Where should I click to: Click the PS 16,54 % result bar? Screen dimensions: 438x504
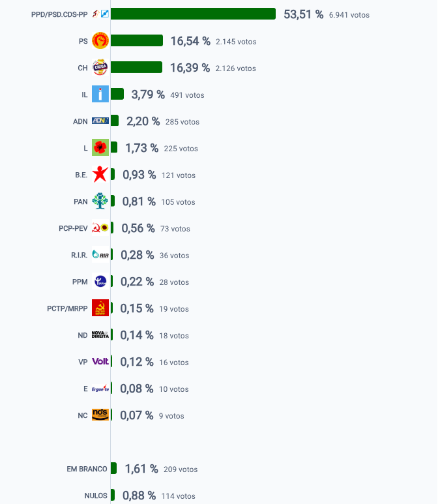click(x=137, y=40)
